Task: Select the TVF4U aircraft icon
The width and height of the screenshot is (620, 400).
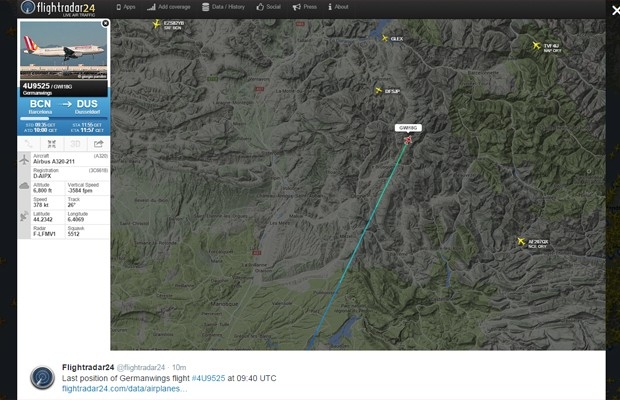Action: [x=536, y=45]
